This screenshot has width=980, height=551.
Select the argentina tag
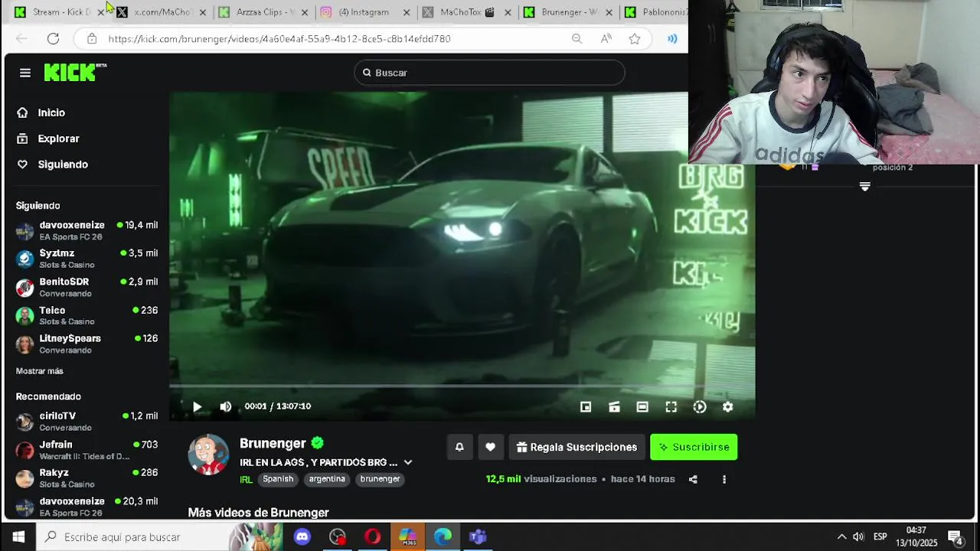click(327, 479)
